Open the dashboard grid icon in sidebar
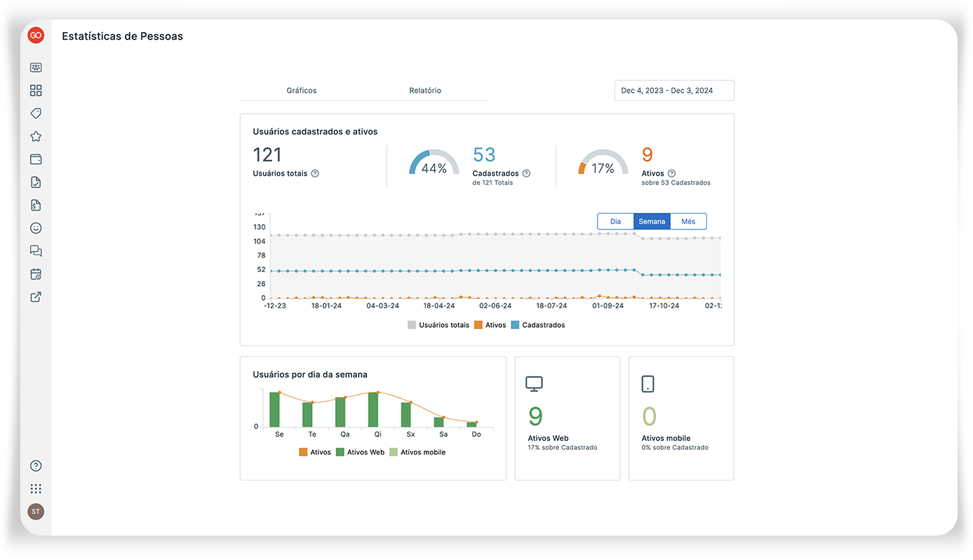Image resolution: width=973 pixels, height=560 pixels. pos(36,91)
